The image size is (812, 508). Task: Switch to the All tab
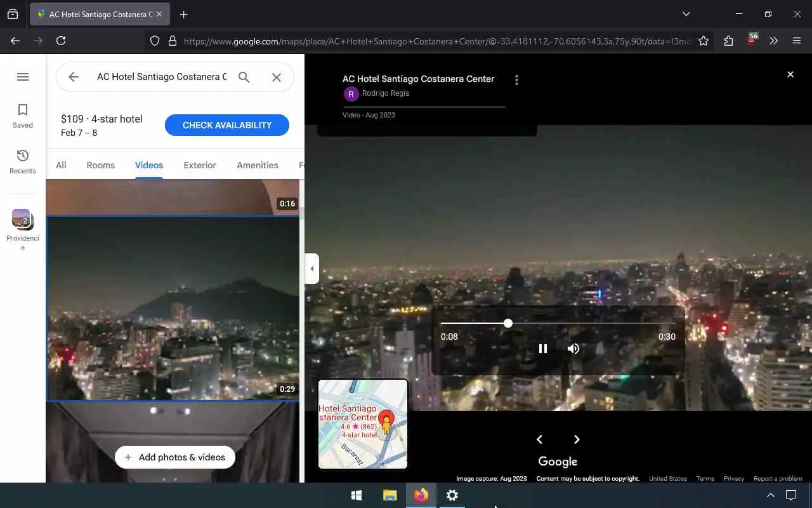pyautogui.click(x=61, y=165)
